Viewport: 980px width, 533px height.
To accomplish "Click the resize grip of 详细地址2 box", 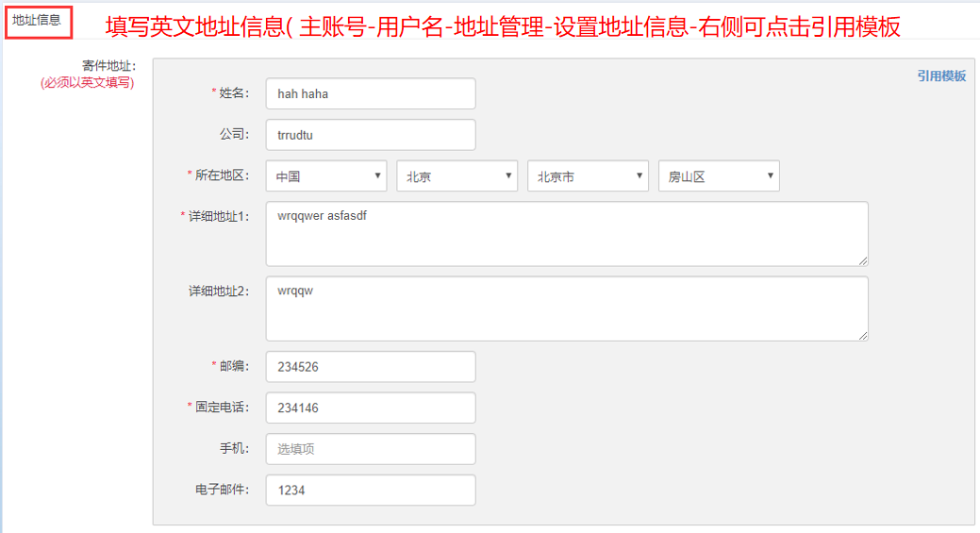I will click(863, 336).
